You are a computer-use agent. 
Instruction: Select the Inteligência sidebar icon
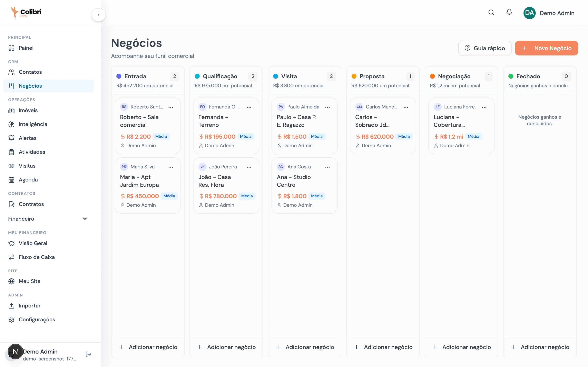(x=12, y=124)
